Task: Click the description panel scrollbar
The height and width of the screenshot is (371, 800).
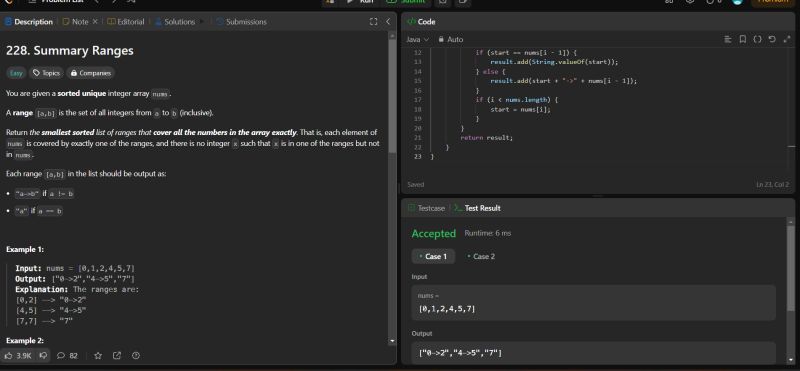Action: [392, 97]
